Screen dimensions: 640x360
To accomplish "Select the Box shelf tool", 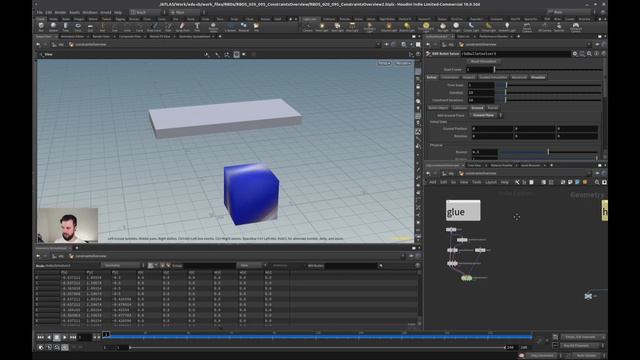I will point(41,27).
